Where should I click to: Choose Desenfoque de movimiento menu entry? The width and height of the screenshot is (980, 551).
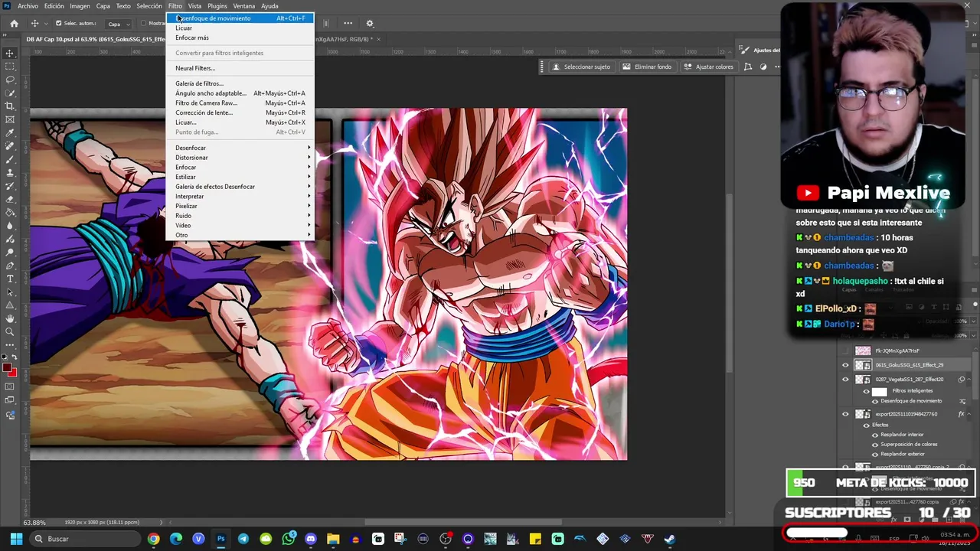point(240,18)
